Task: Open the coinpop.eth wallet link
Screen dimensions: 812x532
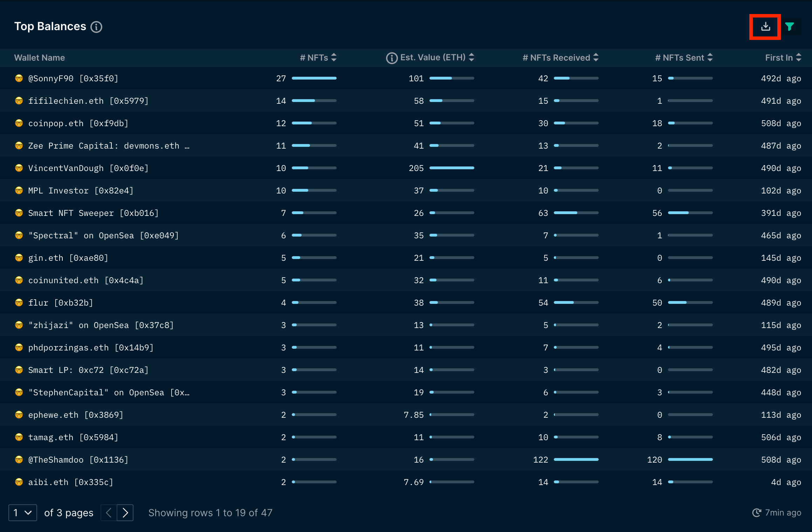Action: coord(78,123)
